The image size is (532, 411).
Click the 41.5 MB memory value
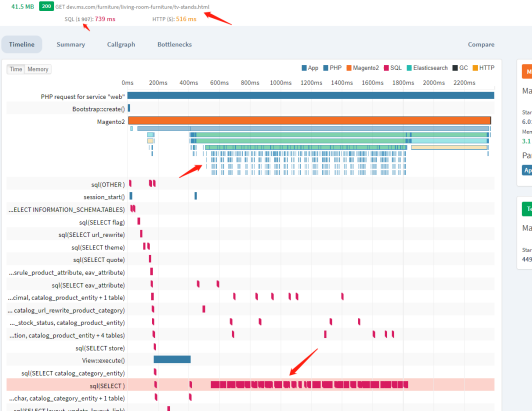pyautogui.click(x=23, y=6)
